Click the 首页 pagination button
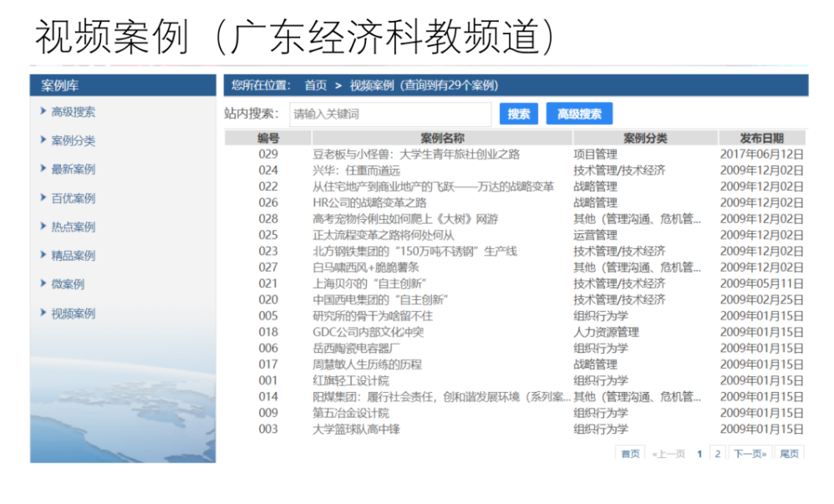The image size is (834, 504). (630, 454)
